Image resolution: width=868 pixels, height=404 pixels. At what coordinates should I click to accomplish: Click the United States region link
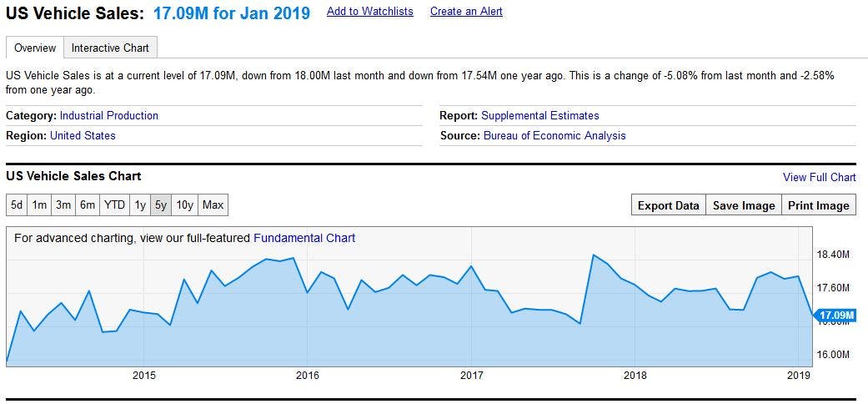[83, 135]
